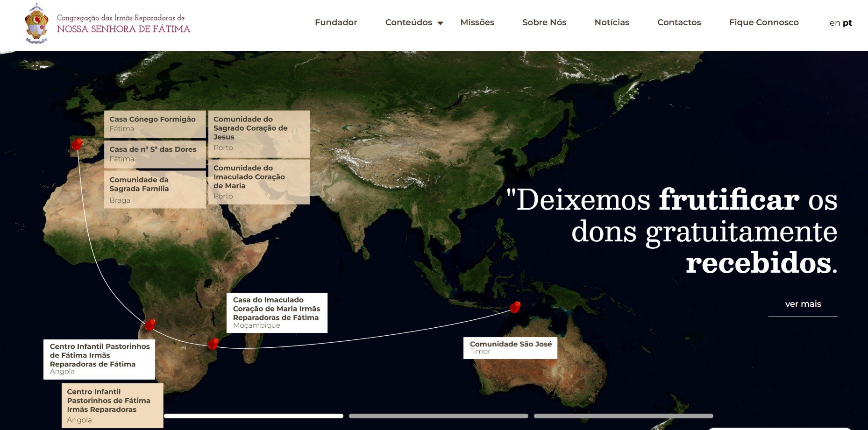
Task: Open the Comunidade São José Timor label
Action: click(x=510, y=348)
